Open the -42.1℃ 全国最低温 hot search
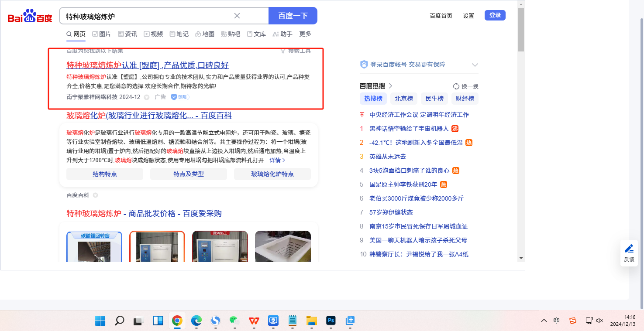 pyautogui.click(x=416, y=143)
